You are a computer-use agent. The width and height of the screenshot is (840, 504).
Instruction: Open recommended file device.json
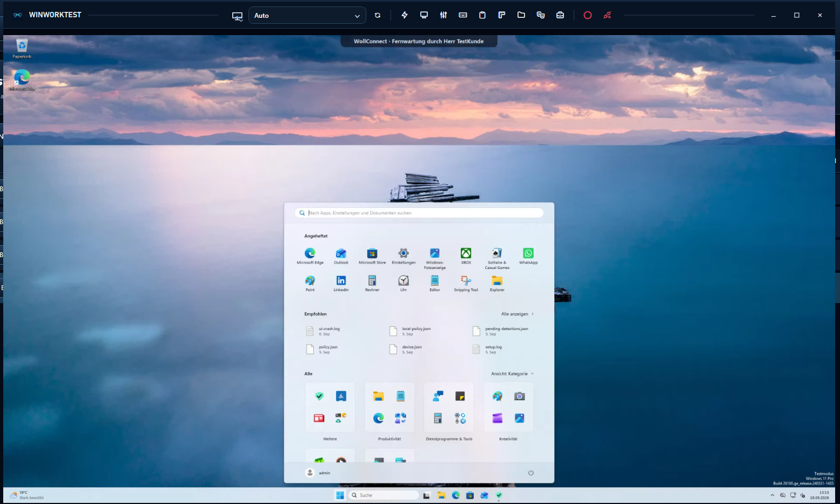406,350
